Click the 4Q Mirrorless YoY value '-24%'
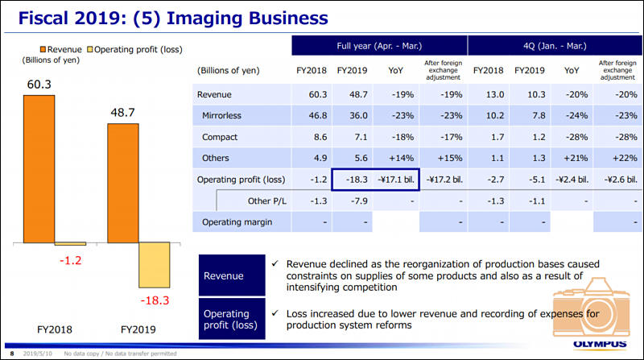Screen dimensions: 644x360 (x=576, y=115)
